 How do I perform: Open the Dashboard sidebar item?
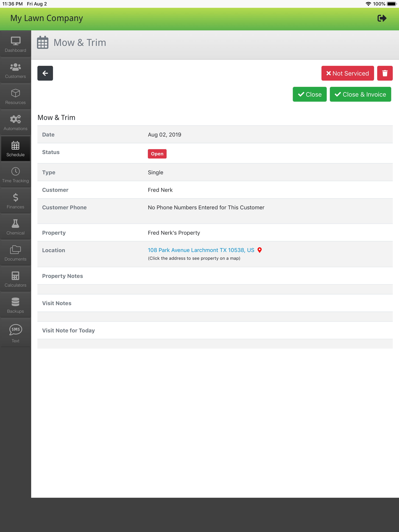pyautogui.click(x=15, y=44)
